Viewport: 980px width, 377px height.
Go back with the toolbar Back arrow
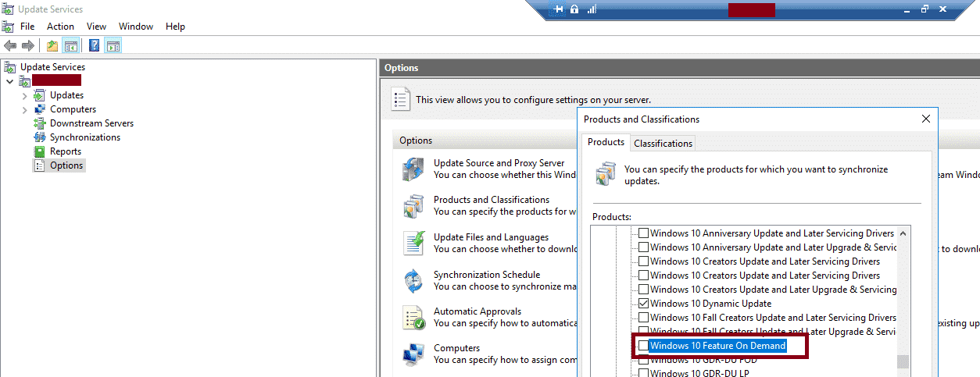(x=10, y=46)
